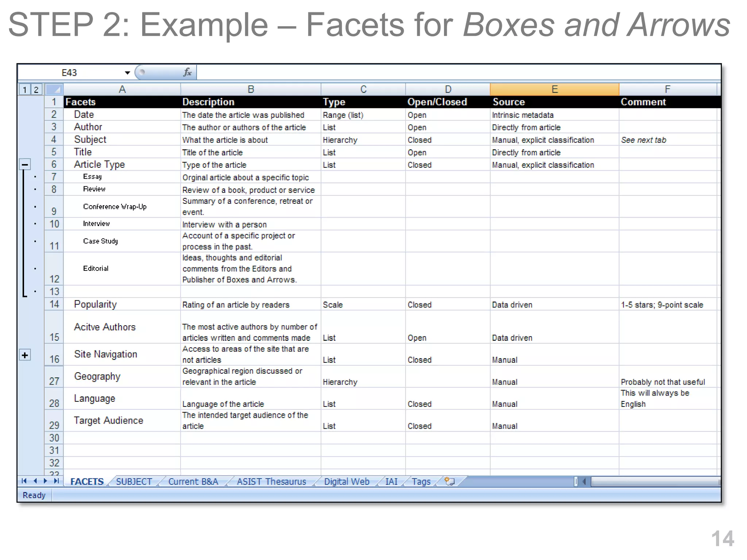
Task: Select the Author facet cell
Action: point(122,127)
